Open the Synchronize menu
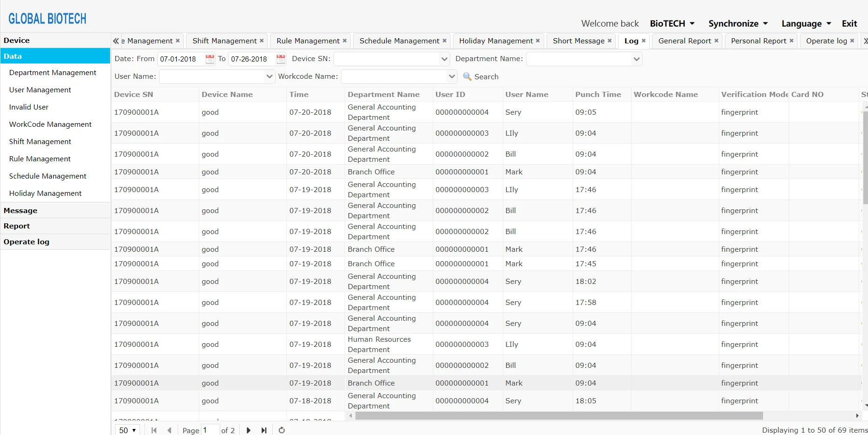This screenshot has width=868, height=435. 738,24
